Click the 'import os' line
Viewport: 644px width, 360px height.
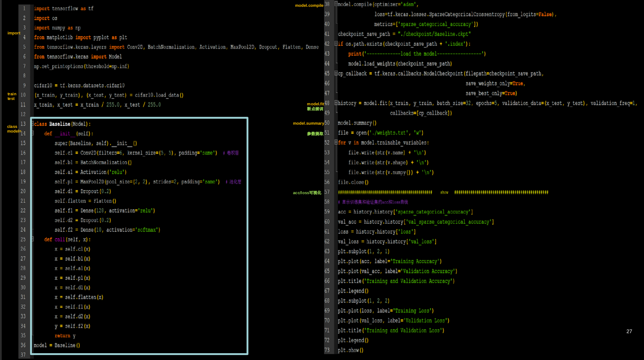click(45, 18)
